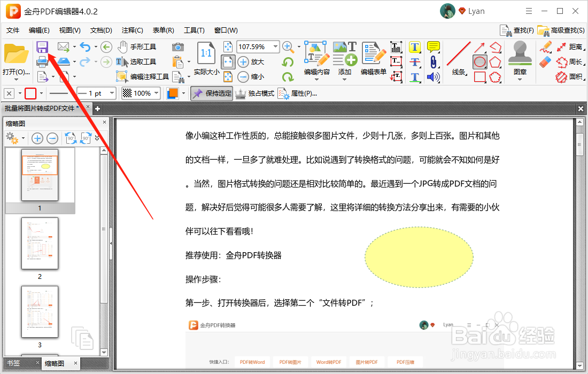Choose the select tool (选取工具)
This screenshot has height=374, width=588.
coord(136,62)
